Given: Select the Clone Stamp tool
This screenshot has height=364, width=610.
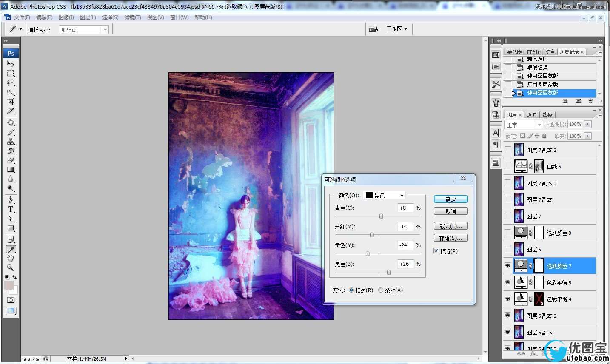Looking at the screenshot, I should (11, 142).
